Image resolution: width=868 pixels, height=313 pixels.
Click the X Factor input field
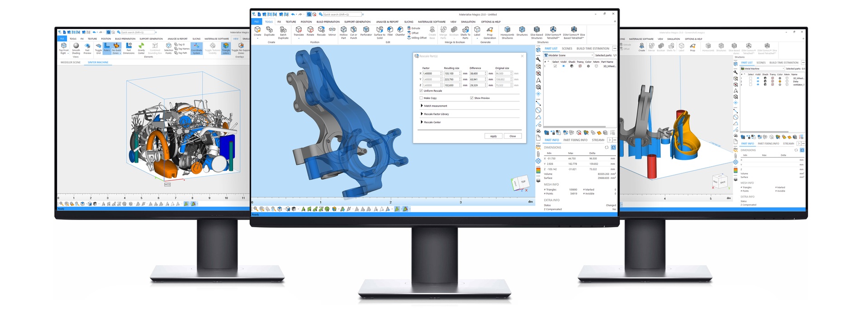431,74
